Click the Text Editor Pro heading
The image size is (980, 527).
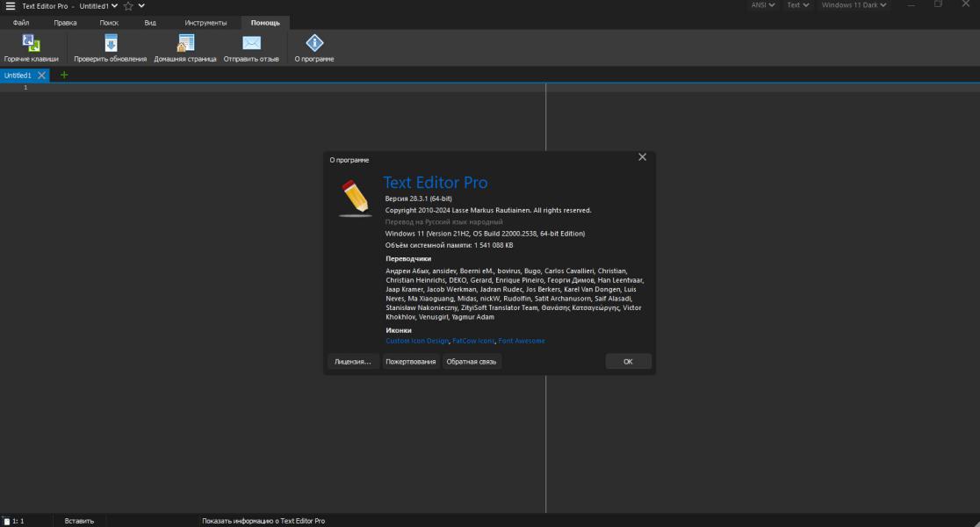click(x=435, y=183)
